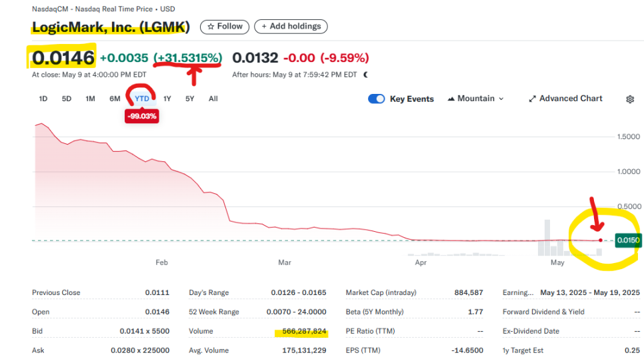Click the Earnings date May 13, 2025 - May 19, 2025

[x=590, y=292]
